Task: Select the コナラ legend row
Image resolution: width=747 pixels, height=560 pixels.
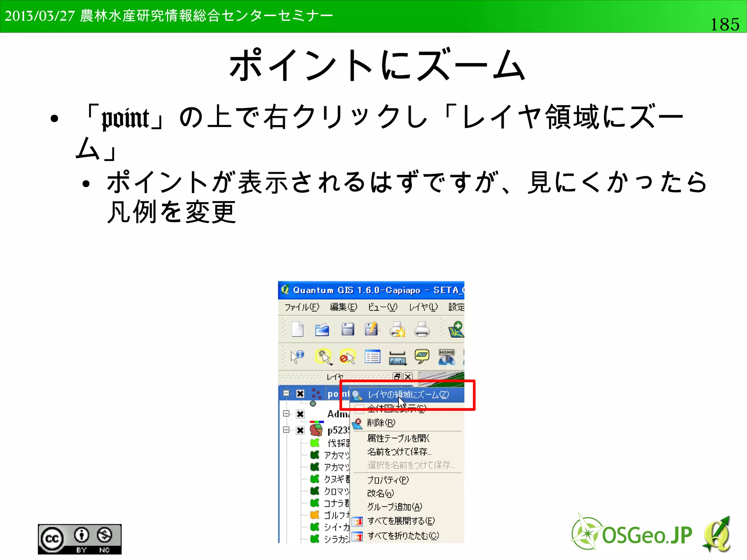Action: 330,503
